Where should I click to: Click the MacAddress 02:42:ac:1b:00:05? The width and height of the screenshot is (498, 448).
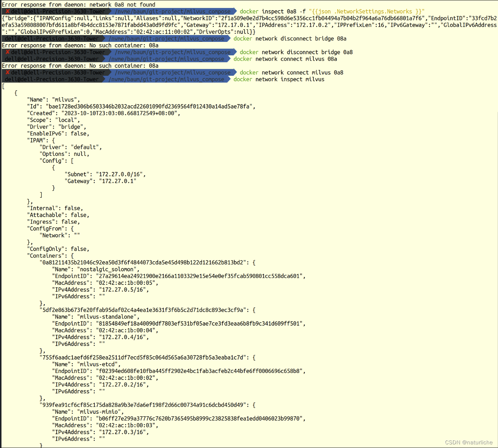tap(127, 283)
